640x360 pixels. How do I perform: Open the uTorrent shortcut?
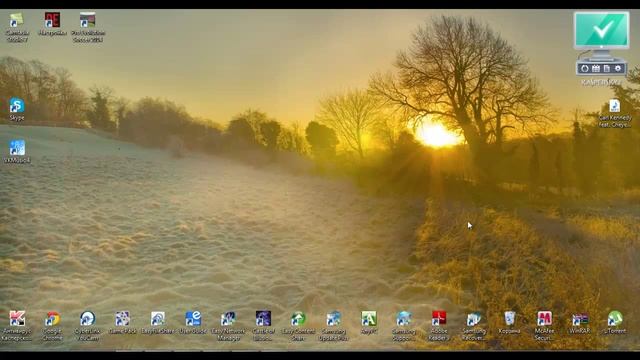[x=615, y=322]
